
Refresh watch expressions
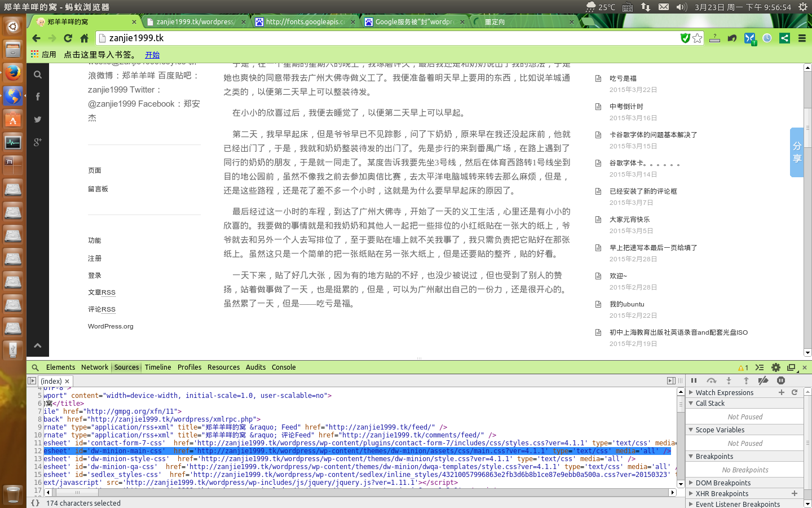tap(795, 392)
